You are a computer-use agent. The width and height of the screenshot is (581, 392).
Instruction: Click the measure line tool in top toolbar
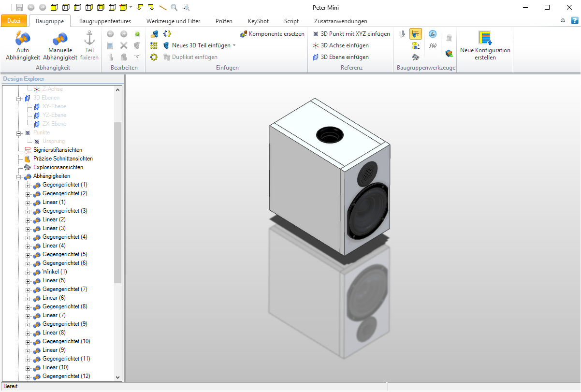point(162,7)
